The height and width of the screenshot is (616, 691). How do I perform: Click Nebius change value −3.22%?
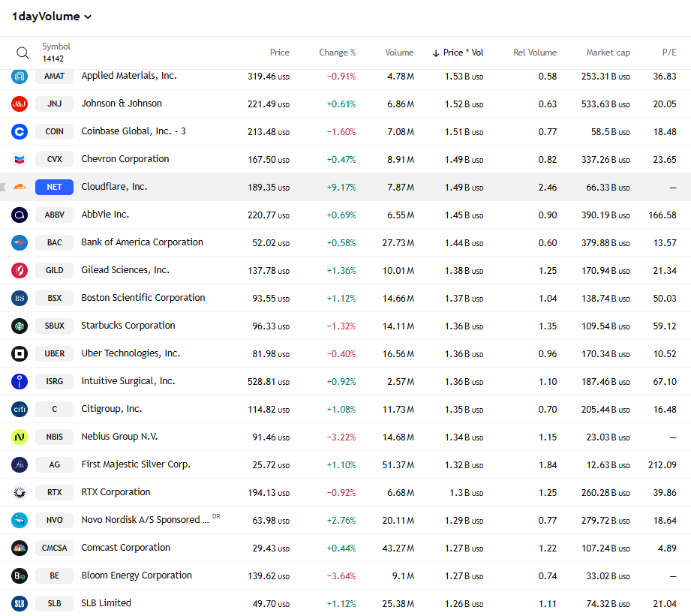coord(341,437)
